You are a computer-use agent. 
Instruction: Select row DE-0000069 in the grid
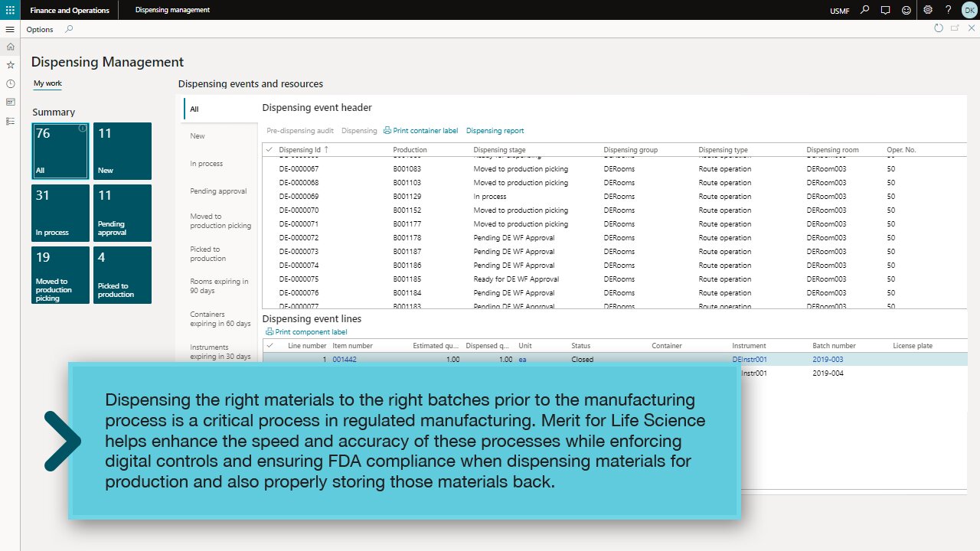(299, 197)
